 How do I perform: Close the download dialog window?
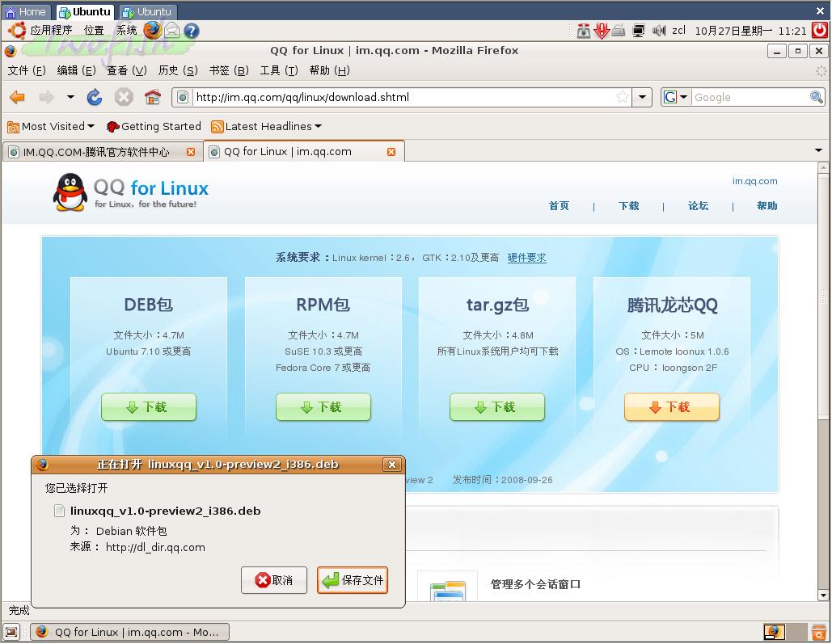click(392, 465)
